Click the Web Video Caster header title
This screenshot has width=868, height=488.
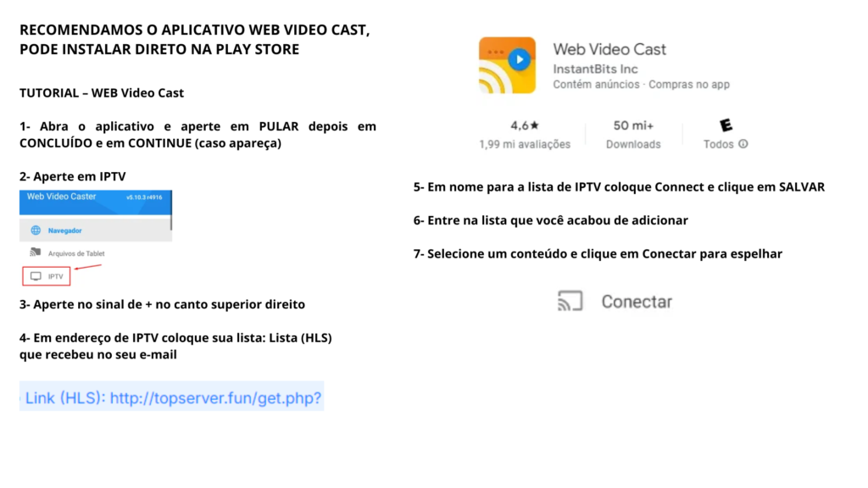[61, 197]
